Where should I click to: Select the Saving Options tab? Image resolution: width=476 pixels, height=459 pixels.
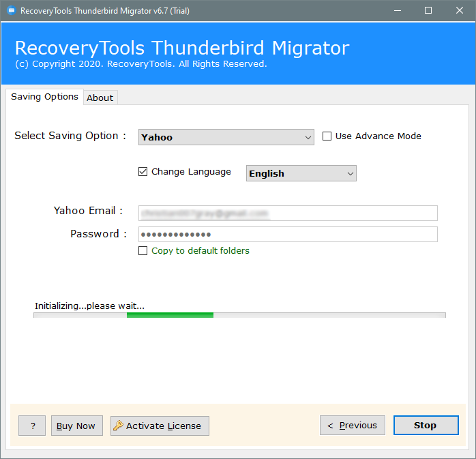(44, 97)
